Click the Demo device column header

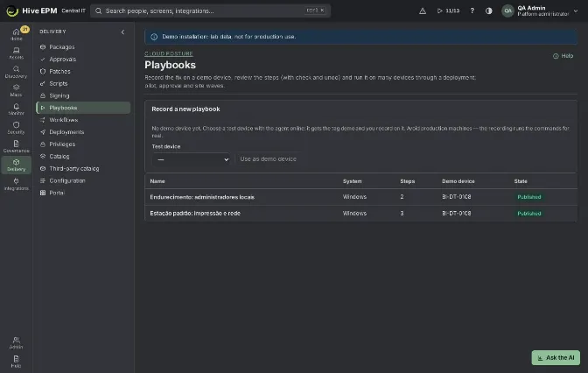pos(458,181)
